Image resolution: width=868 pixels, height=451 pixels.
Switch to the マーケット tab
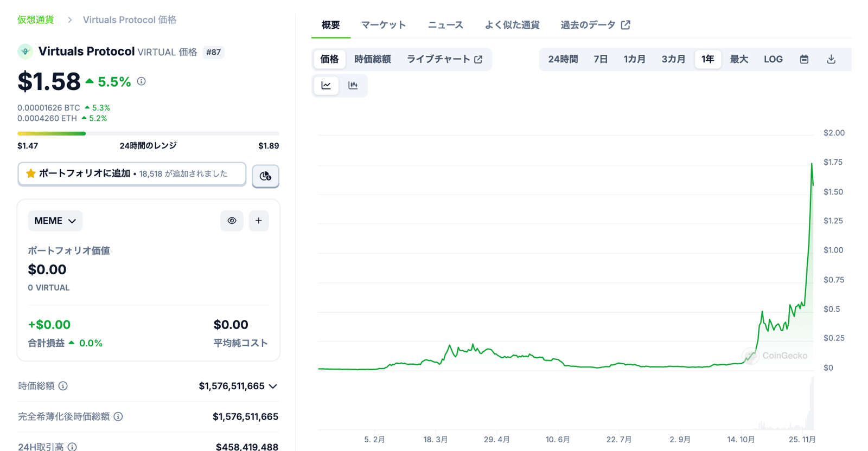pyautogui.click(x=384, y=25)
